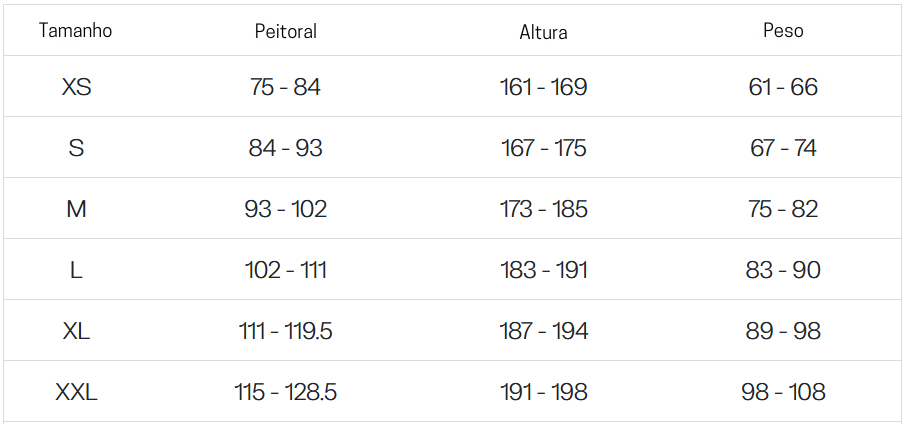Click height value 183 - 191
Viewport: 905px width, 424px height.
[544, 270]
